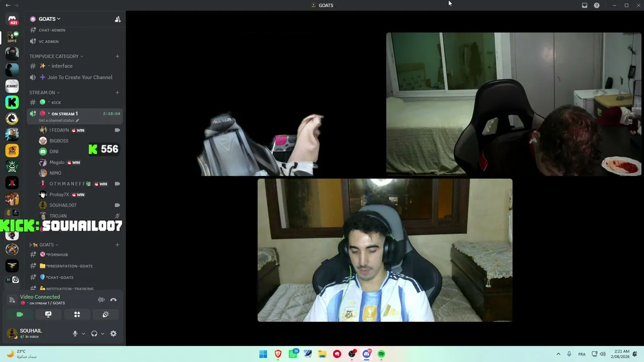
Task: Select voice member !FEDAYN
Action: click(80, 130)
